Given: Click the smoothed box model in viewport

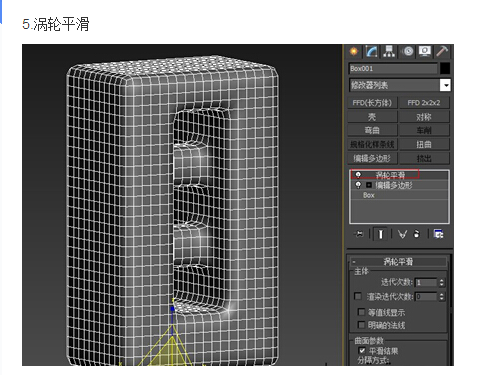Looking at the screenshot, I should tap(172, 211).
